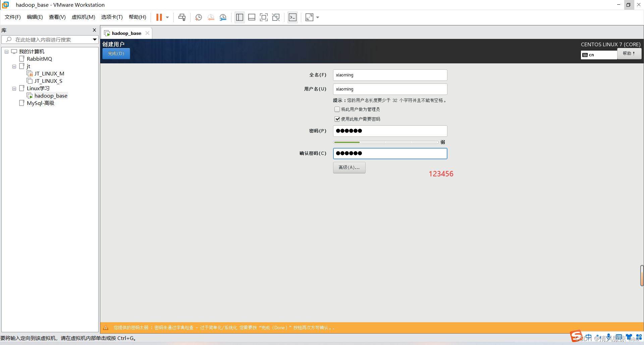The height and width of the screenshot is (345, 644).
Task: Open the power options dropdown next to pause
Action: pos(167,17)
